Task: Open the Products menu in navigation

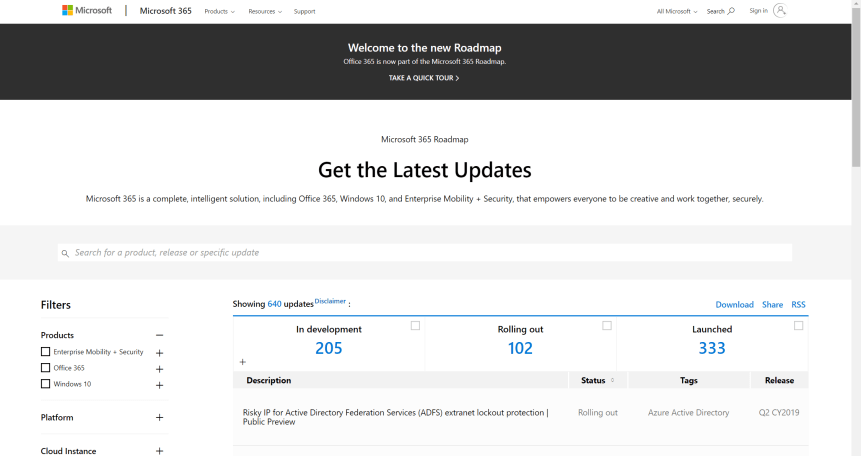Action: tap(219, 11)
